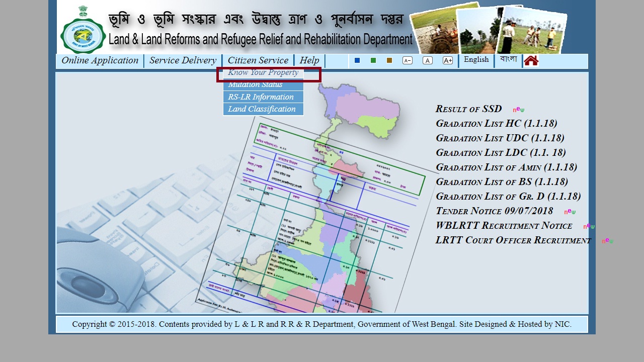Select the green color theme square
The image size is (644, 362).
click(373, 60)
